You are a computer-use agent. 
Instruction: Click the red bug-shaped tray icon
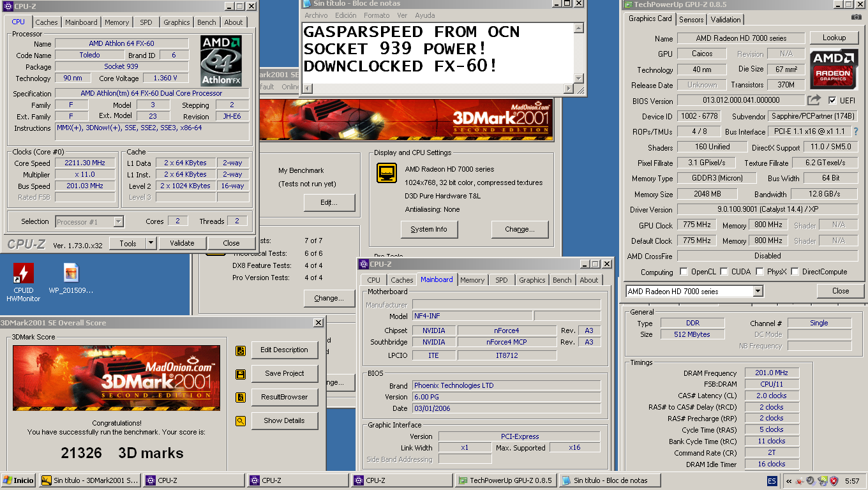click(x=798, y=480)
